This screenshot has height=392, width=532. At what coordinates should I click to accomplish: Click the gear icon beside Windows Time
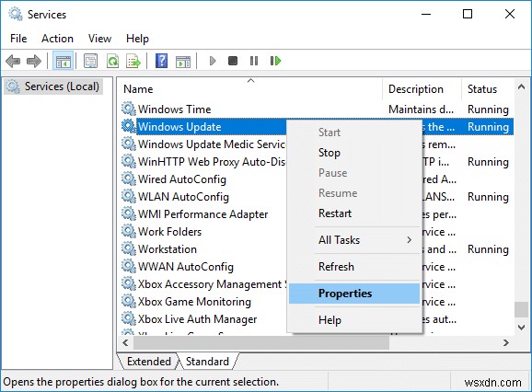point(129,109)
